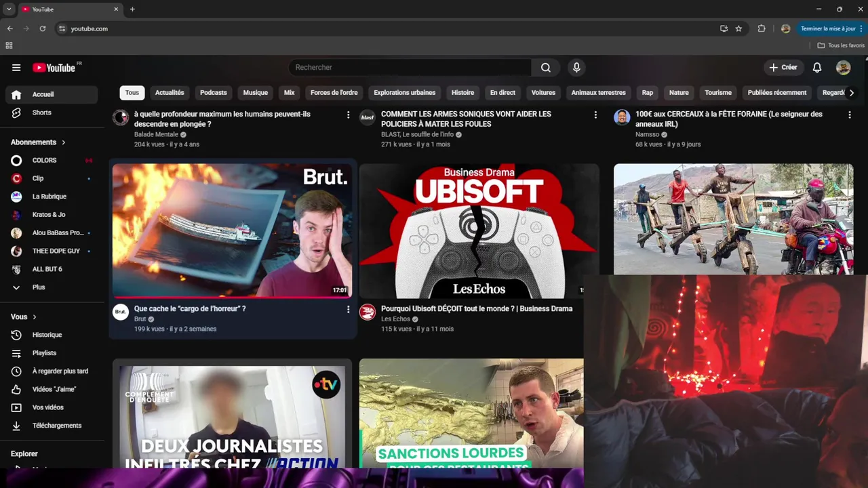Image resolution: width=868 pixels, height=488 pixels.
Task: Select the Musique filter chip
Action: click(256, 93)
